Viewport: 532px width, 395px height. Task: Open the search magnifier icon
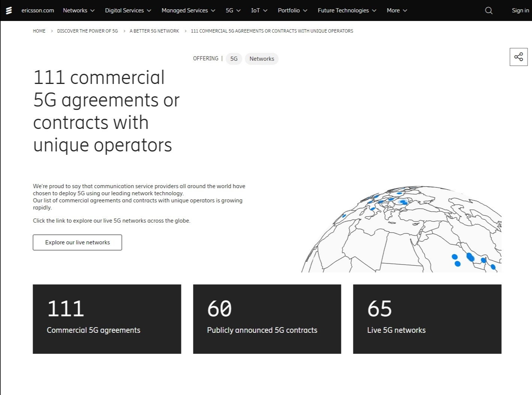point(489,10)
